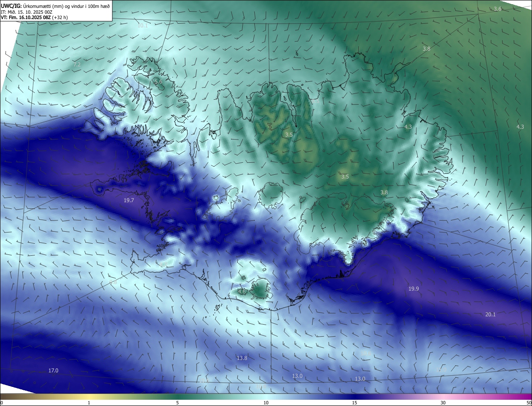Click the 'VT: Fim. 16.10.2025 08Z' line
The width and height of the screenshot is (532, 406).
click(34, 17)
